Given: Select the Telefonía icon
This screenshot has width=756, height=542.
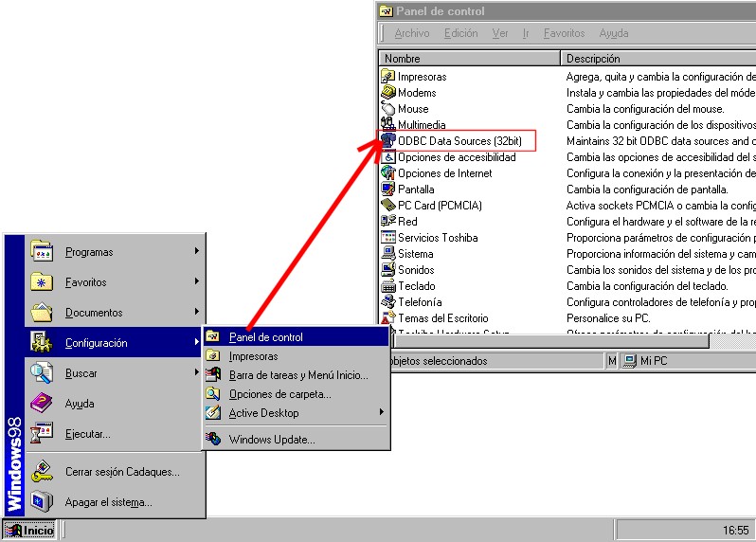Looking at the screenshot, I should click(x=387, y=301).
